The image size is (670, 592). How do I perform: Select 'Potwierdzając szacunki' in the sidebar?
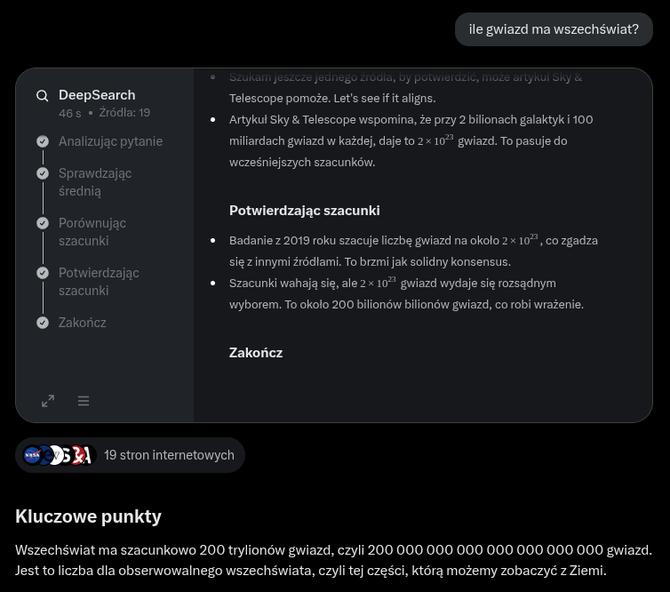99,281
